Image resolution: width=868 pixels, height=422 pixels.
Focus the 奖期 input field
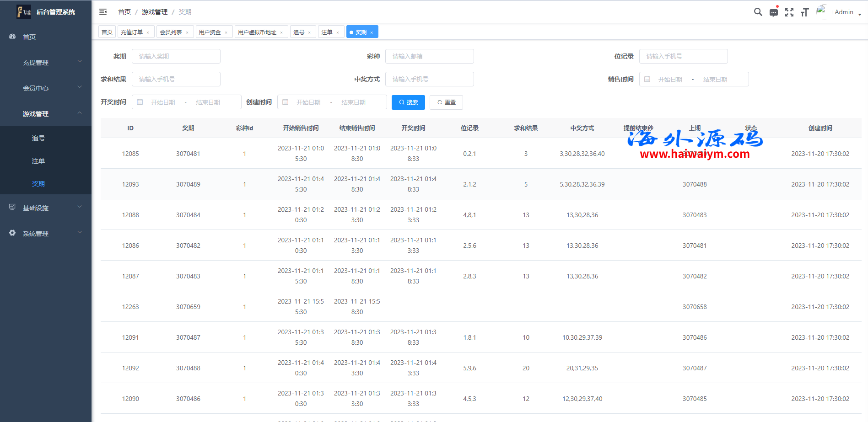[176, 56]
